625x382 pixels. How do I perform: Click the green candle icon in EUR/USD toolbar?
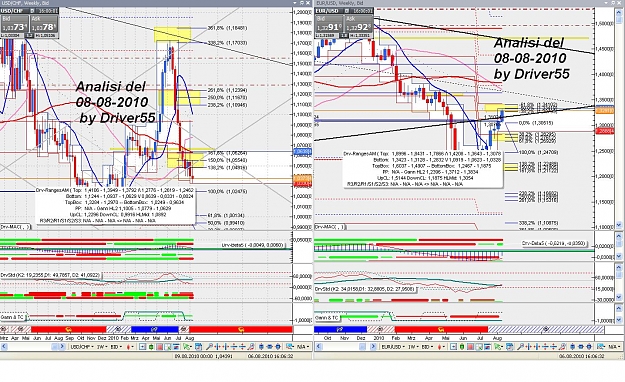click(x=462, y=347)
